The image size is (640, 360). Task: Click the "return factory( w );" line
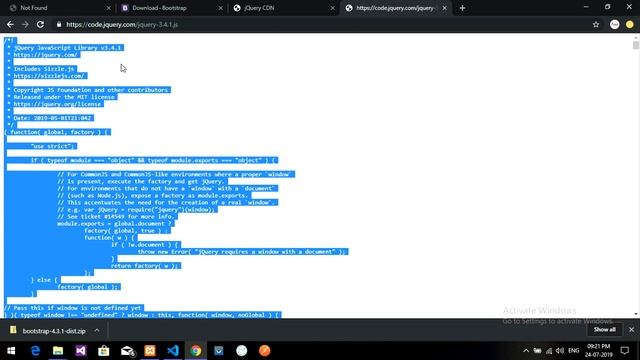[145, 266]
